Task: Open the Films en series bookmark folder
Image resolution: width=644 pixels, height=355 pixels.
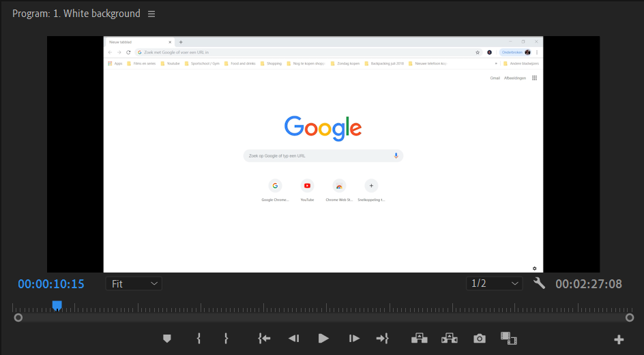Action: coord(141,63)
